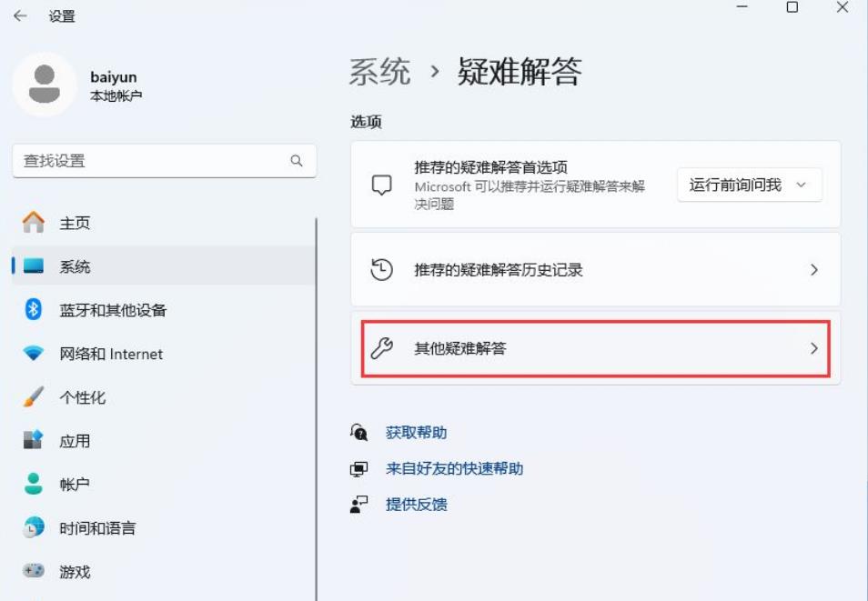Open the 运行前询问我 dropdown

click(x=749, y=184)
